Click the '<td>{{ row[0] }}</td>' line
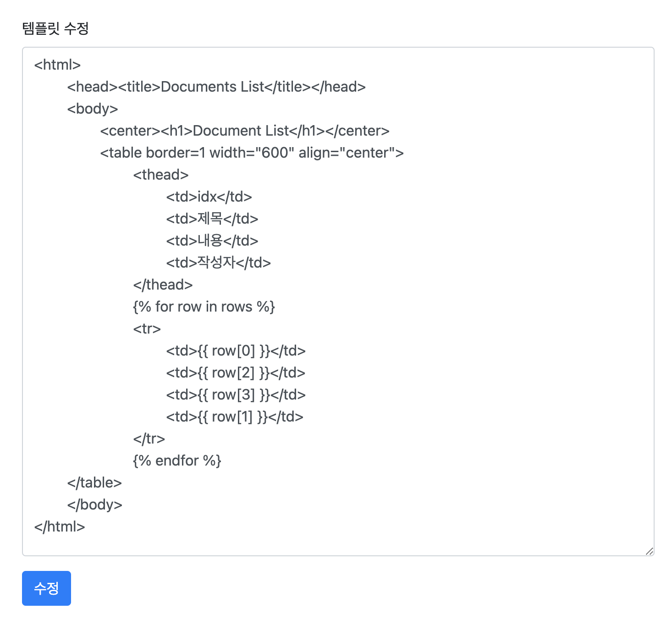This screenshot has width=672, height=625. [x=236, y=351]
